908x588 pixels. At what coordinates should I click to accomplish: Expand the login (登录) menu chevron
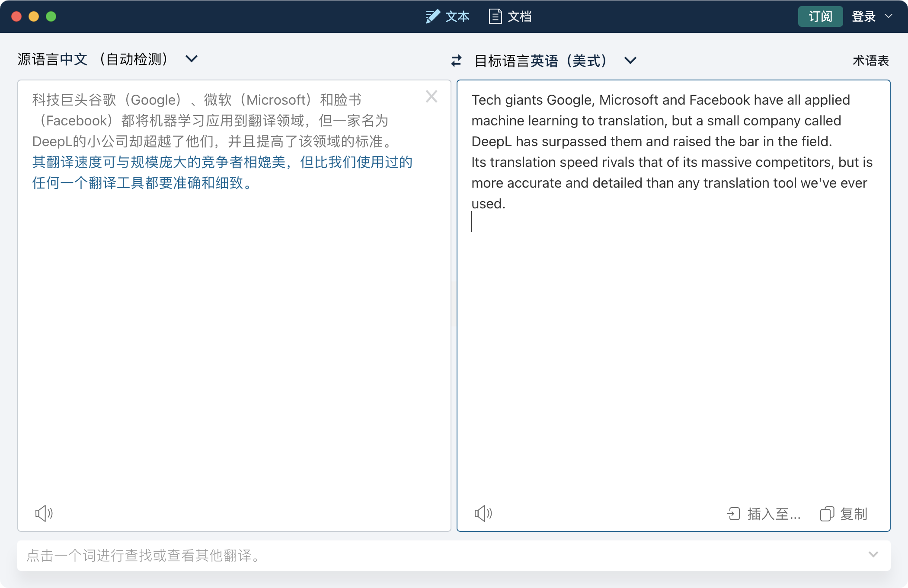coord(889,16)
